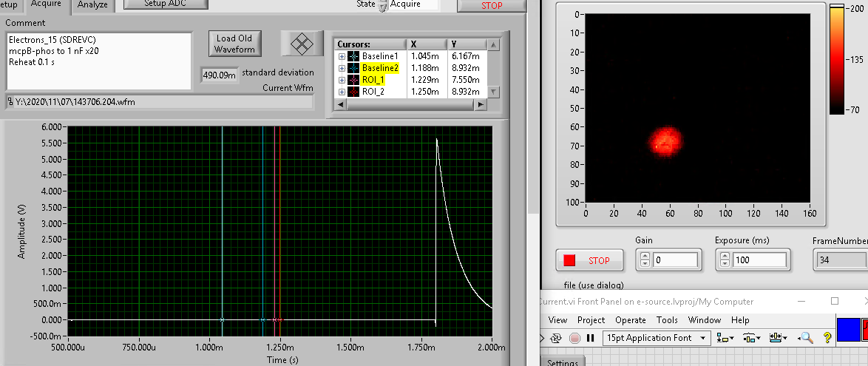The image size is (868, 366).
Task: Open the Help menu
Action: click(x=740, y=320)
